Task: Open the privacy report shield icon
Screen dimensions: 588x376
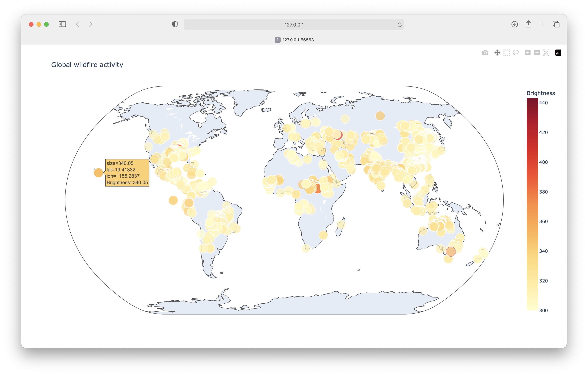Action: coord(175,24)
